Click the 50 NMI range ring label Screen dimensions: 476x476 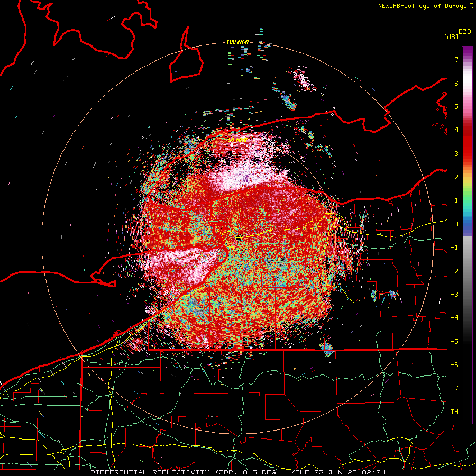pyautogui.click(x=237, y=140)
